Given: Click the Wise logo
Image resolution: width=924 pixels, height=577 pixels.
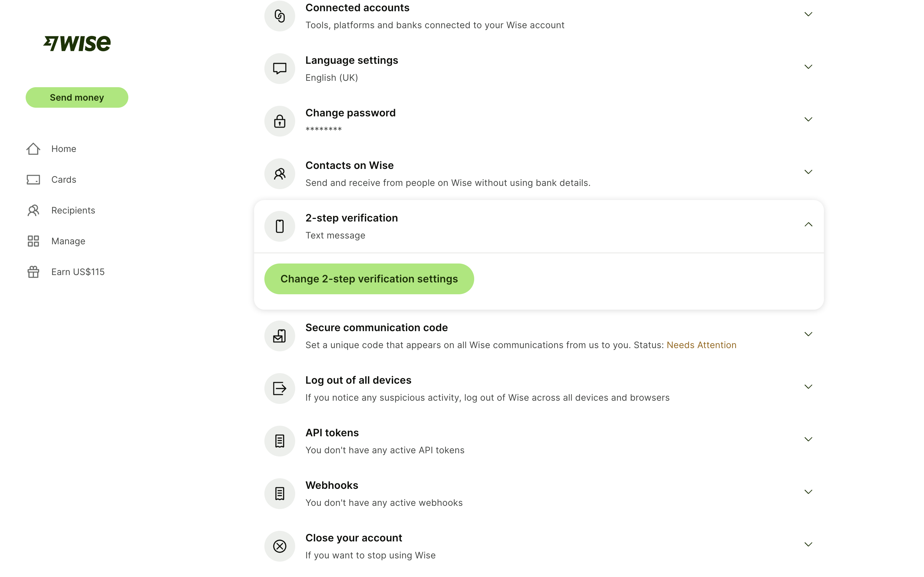Looking at the screenshot, I should 77,44.
